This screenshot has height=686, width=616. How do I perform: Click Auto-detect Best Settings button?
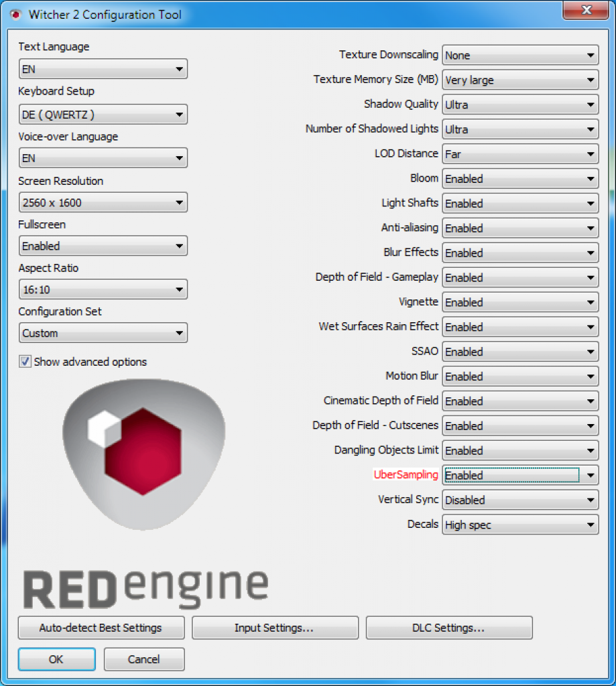coord(101,628)
